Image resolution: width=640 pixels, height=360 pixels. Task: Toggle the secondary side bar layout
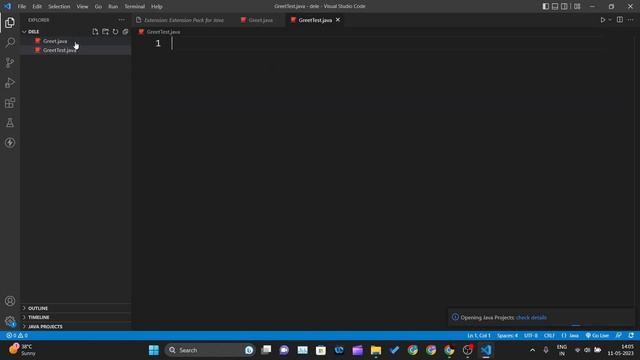[564, 6]
